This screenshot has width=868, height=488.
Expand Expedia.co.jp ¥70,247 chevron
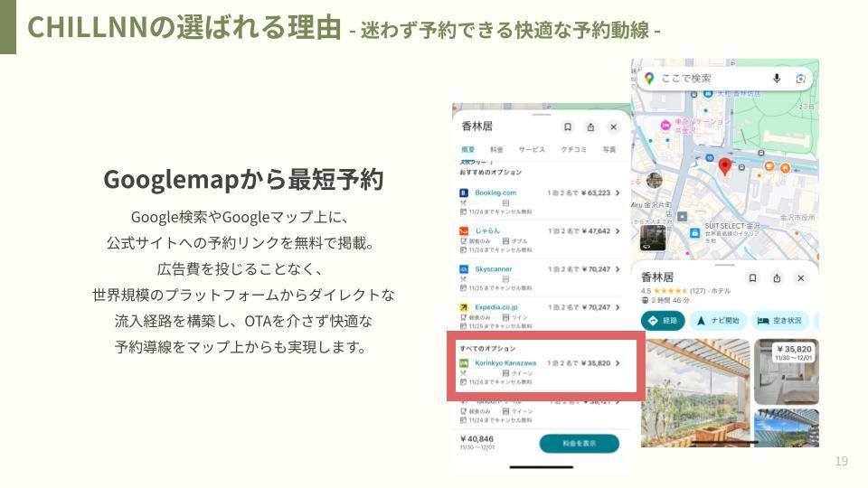coord(618,307)
